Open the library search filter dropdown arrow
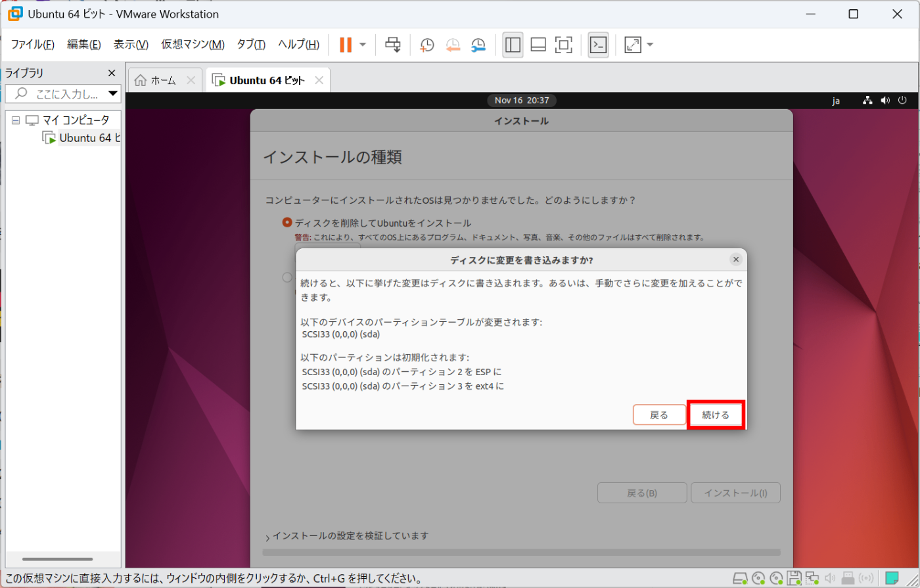920x588 pixels. click(113, 93)
